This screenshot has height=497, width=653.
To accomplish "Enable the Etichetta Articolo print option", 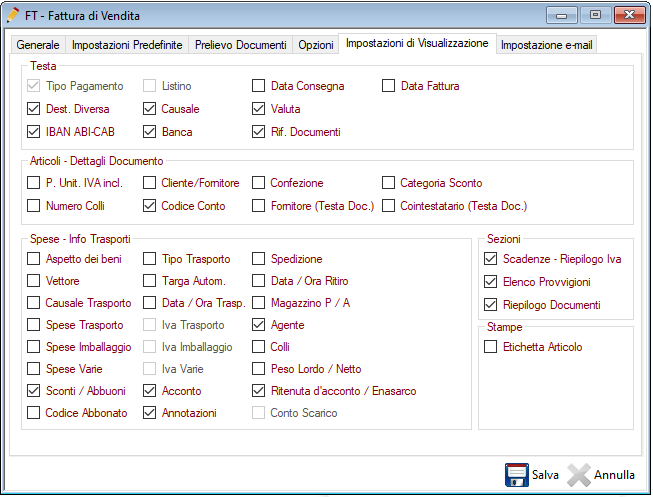I will point(490,347).
